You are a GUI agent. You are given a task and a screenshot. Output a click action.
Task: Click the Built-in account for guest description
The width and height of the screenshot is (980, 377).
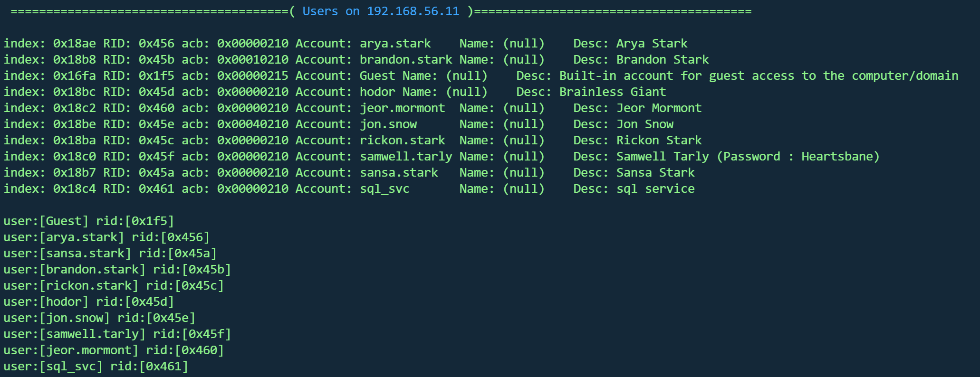(759, 76)
